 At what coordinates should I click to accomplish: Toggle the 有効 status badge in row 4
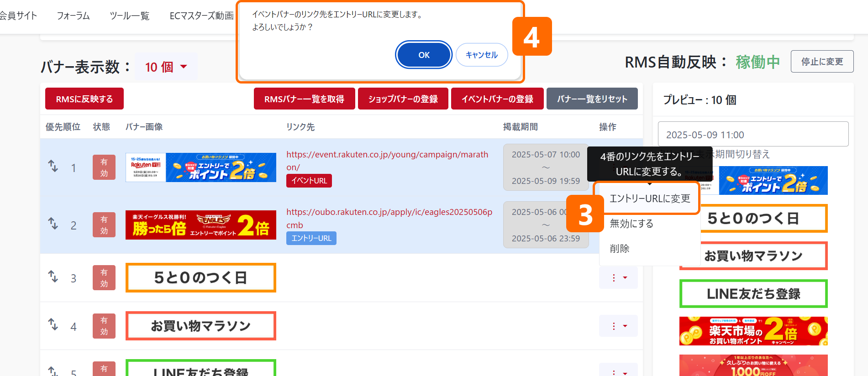pos(104,326)
